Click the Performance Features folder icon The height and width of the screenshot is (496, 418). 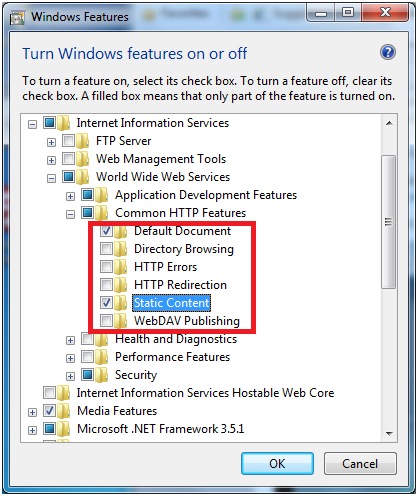click(102, 357)
